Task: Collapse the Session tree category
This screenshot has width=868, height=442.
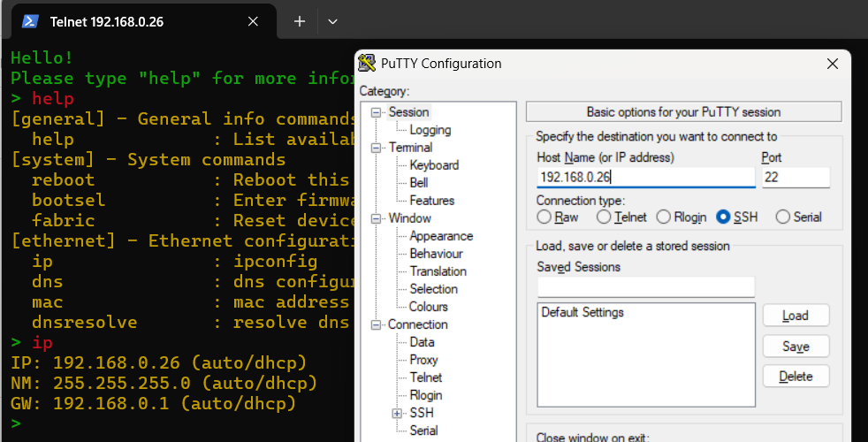Action: coord(376,112)
